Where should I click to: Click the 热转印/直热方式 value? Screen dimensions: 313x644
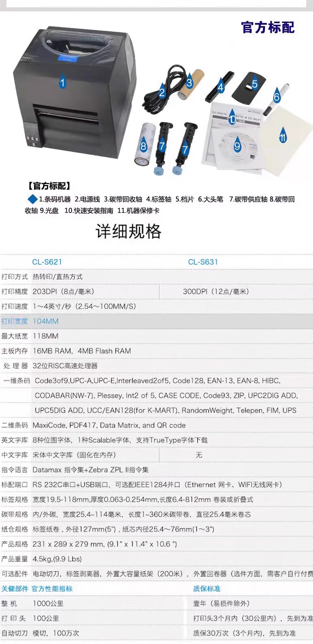[58, 277]
